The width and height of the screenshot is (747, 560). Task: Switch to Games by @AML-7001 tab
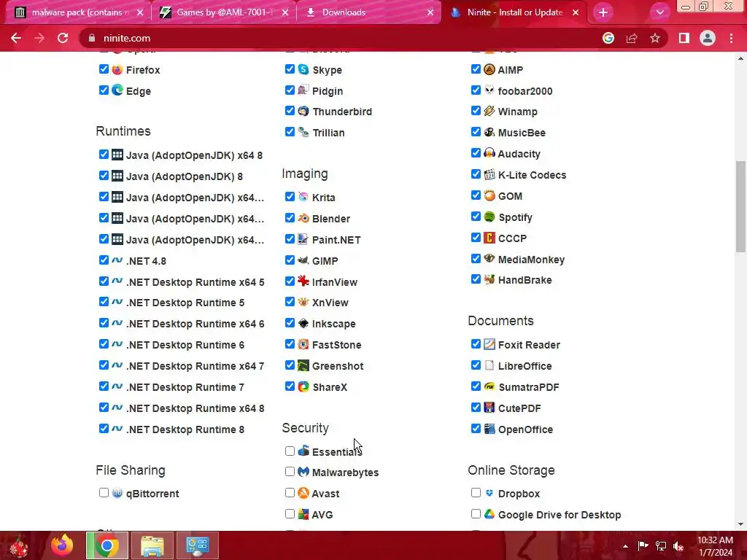(x=223, y=12)
